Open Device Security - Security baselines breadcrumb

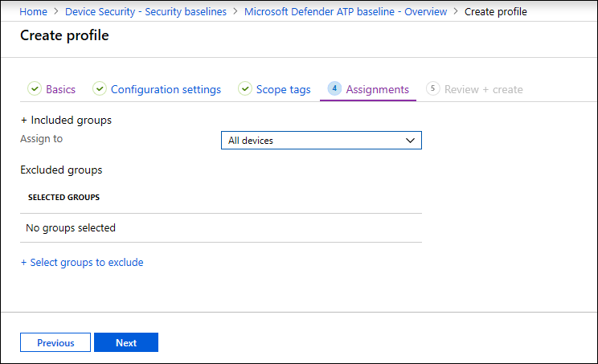[x=145, y=12]
